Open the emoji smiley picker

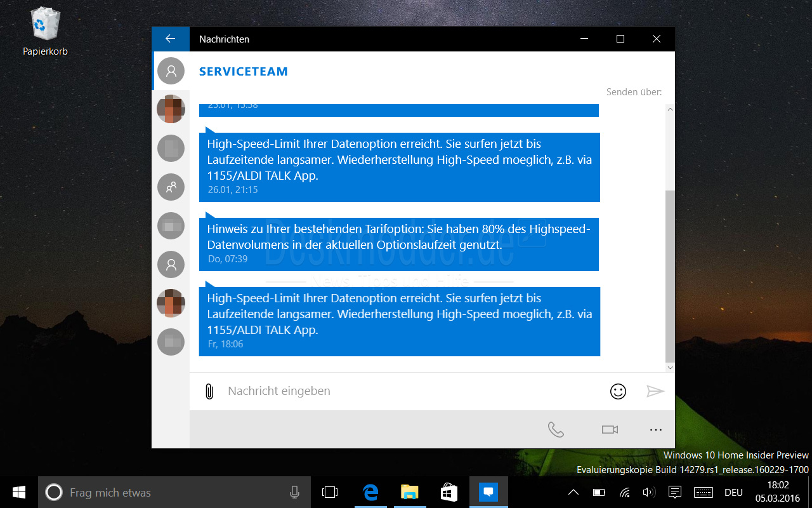(x=618, y=391)
